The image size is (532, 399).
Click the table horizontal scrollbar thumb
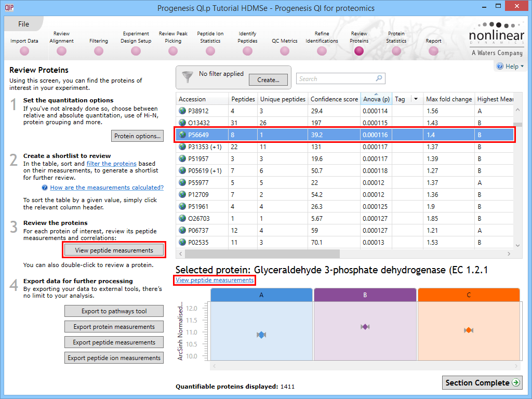pos(262,254)
